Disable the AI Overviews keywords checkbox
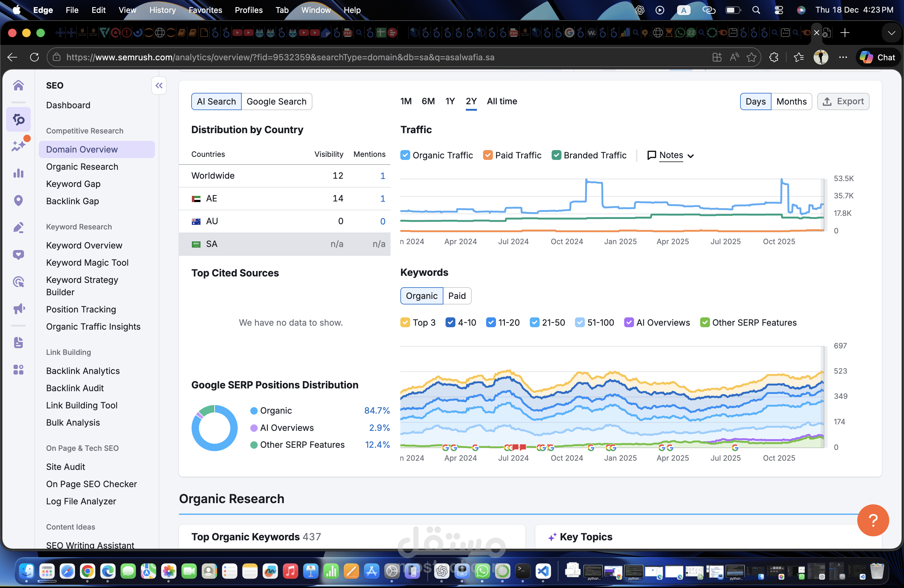The width and height of the screenshot is (904, 588). point(628,323)
